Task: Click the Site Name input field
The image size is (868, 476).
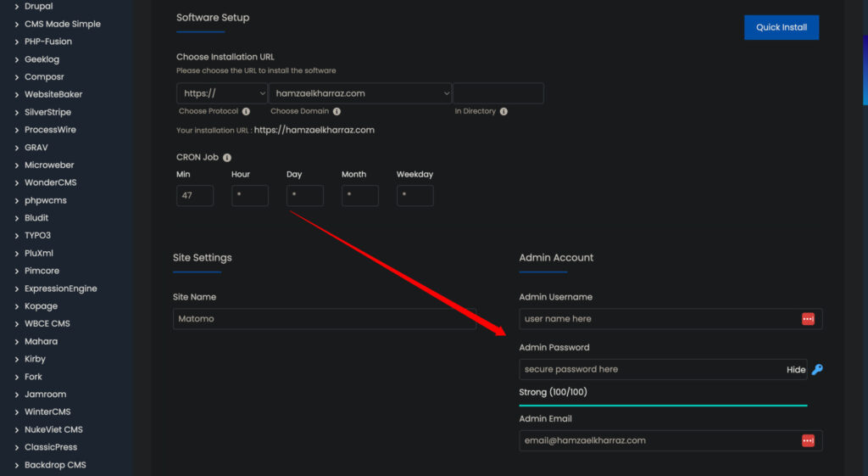Action: pyautogui.click(x=324, y=319)
